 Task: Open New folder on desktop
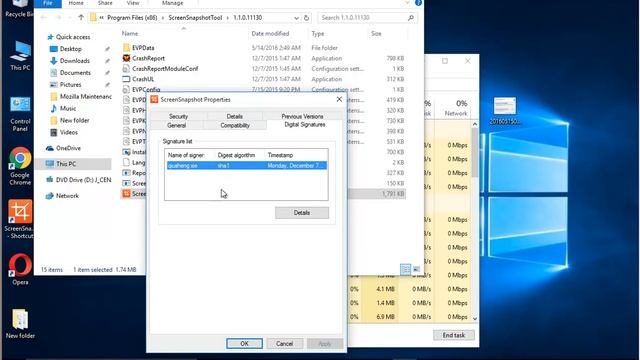pos(20,324)
